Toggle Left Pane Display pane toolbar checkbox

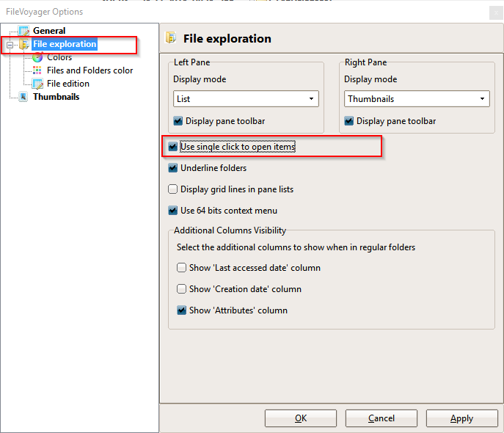tap(178, 121)
